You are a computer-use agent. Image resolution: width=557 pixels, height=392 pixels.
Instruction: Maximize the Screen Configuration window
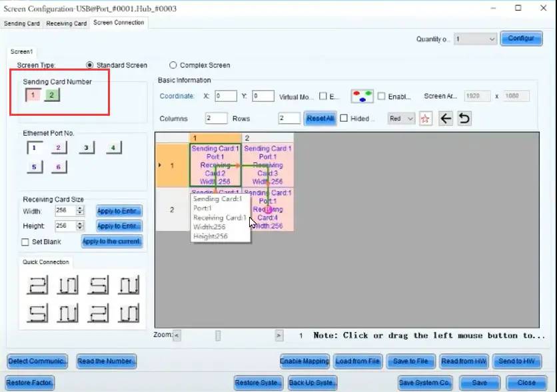click(x=518, y=8)
